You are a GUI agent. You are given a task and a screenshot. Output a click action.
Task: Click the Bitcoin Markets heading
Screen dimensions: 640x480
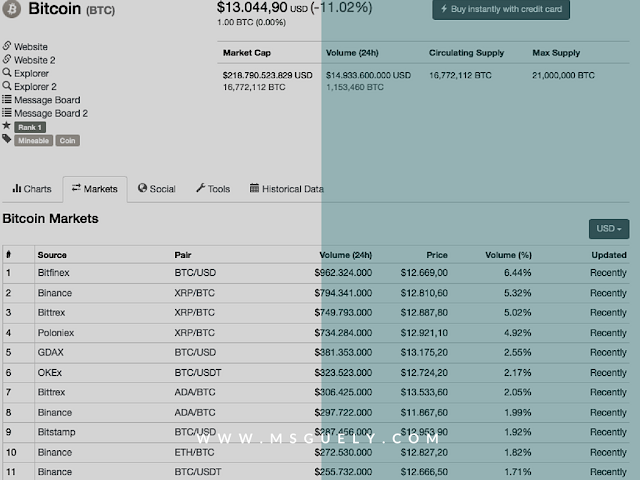click(x=51, y=219)
